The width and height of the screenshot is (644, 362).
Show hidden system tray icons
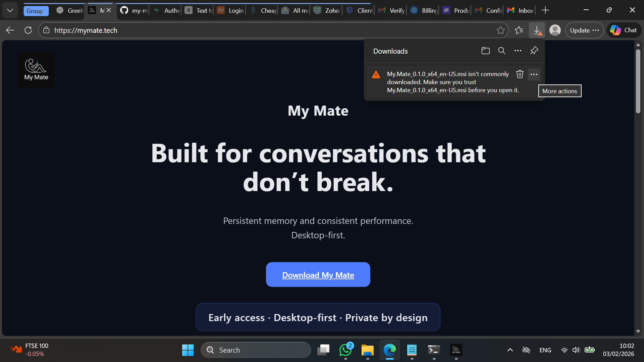coord(510,350)
